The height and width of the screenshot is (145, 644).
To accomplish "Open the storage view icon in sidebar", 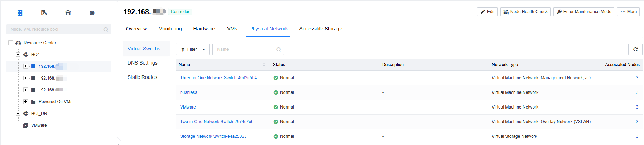I will point(68,13).
